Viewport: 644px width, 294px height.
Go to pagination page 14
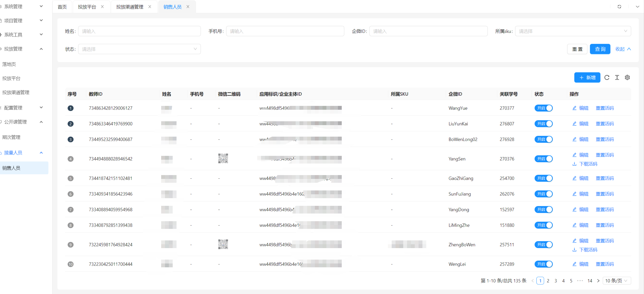(590, 281)
